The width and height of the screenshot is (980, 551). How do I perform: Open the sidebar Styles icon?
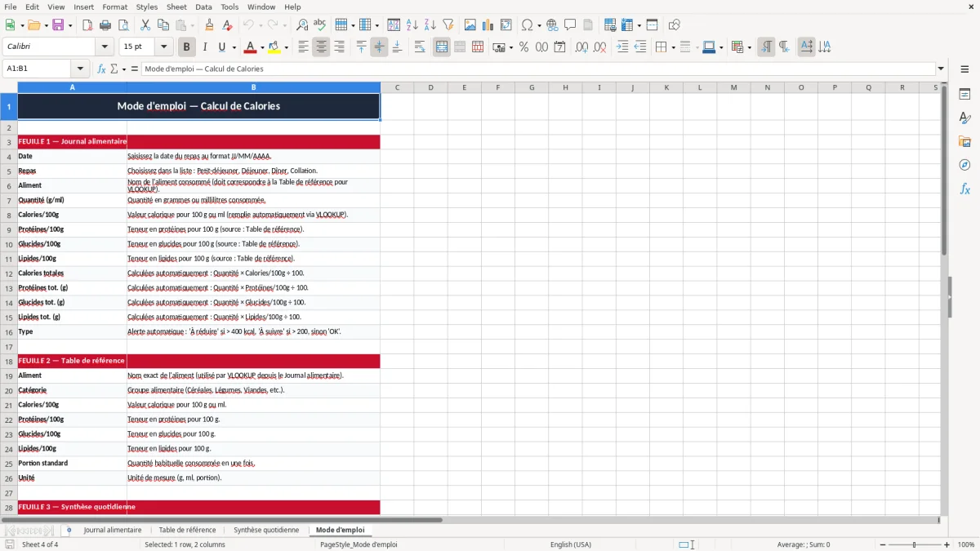(964, 118)
